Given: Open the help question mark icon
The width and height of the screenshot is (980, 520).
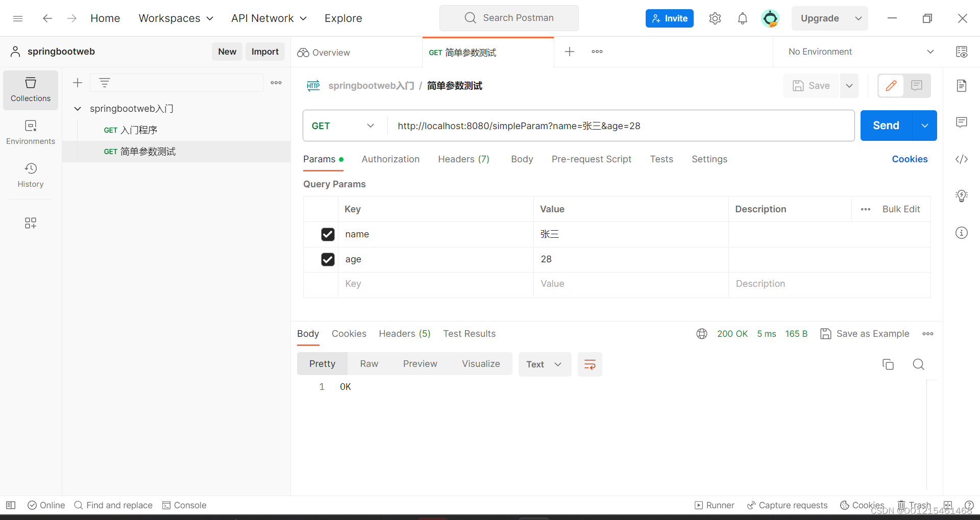Looking at the screenshot, I should click(x=969, y=505).
